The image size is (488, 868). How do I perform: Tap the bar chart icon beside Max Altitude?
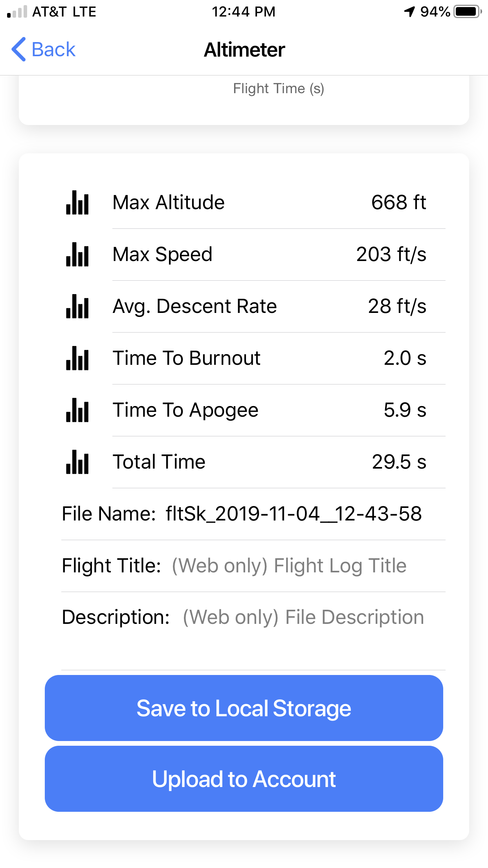coord(77,203)
